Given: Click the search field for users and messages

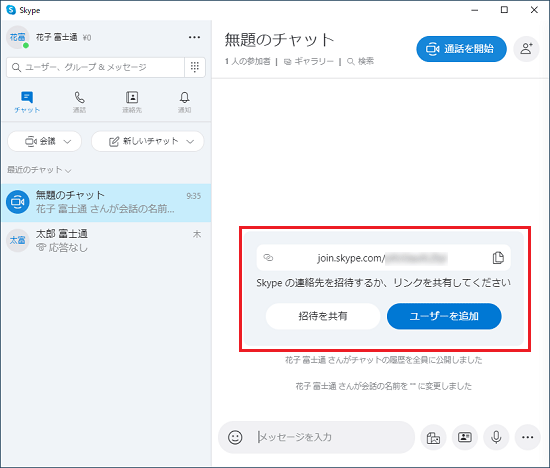Looking at the screenshot, I should (x=95, y=67).
